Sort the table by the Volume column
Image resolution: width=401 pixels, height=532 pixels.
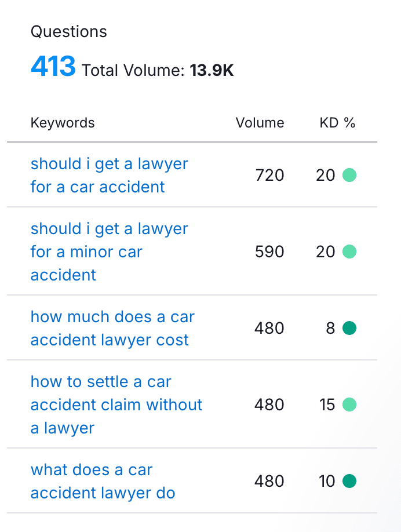point(260,123)
